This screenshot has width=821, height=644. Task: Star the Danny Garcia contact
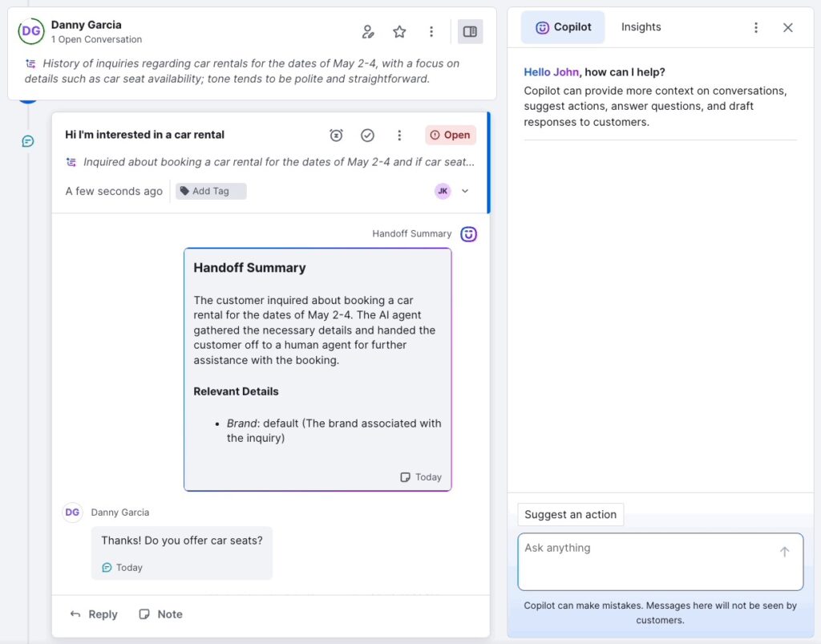(x=399, y=31)
